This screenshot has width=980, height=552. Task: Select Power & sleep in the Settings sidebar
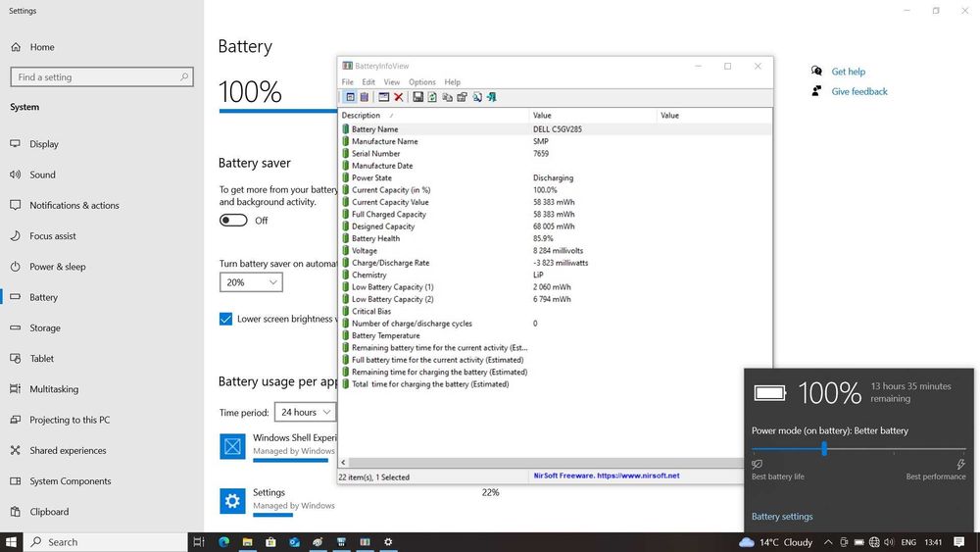click(57, 267)
